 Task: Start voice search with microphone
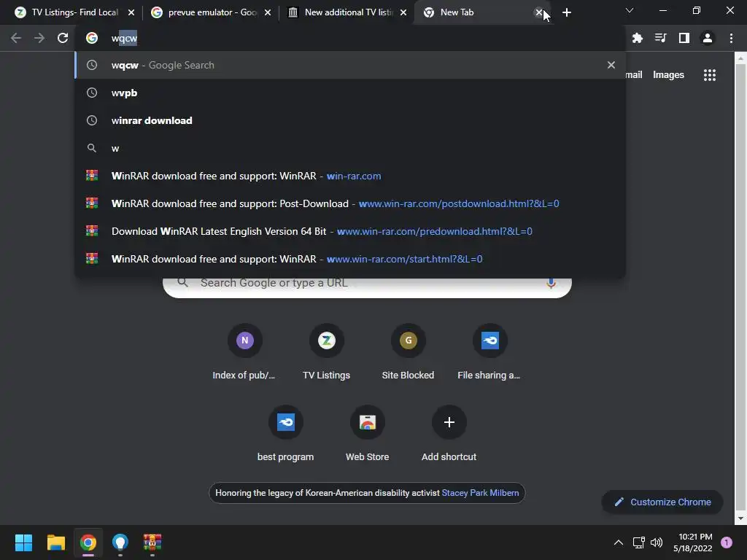tap(551, 283)
